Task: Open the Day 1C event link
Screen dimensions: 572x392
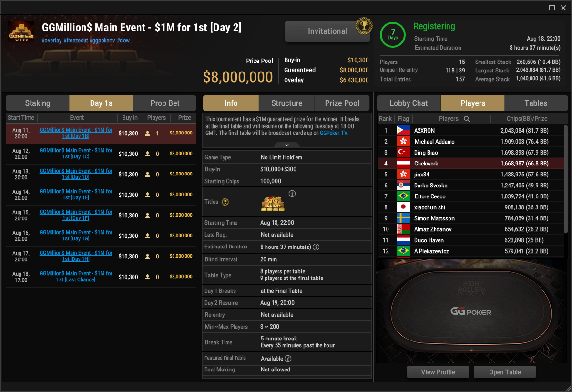Action: tap(76, 154)
